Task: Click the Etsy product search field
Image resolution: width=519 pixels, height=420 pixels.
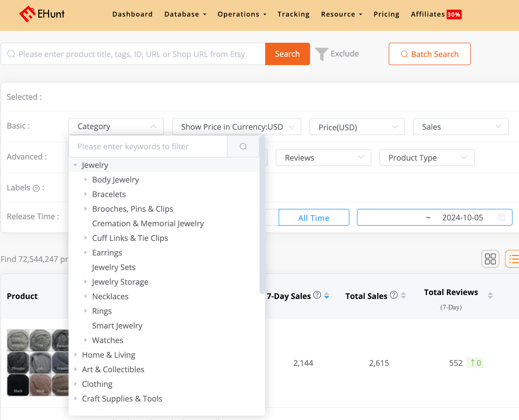Action: (133, 54)
